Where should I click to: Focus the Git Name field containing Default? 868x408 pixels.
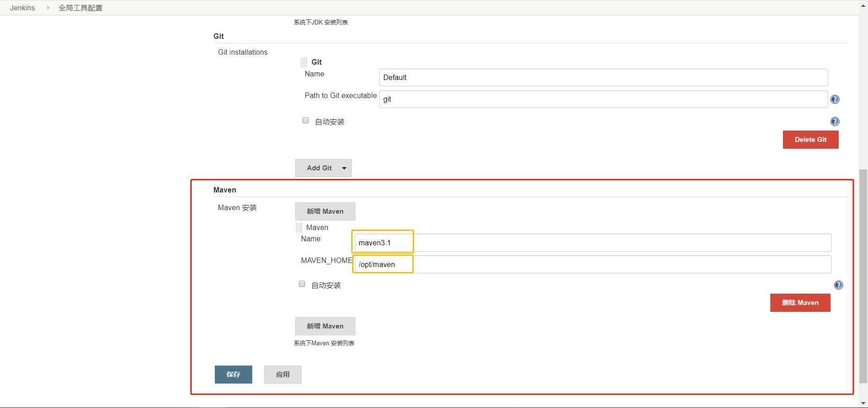point(604,77)
